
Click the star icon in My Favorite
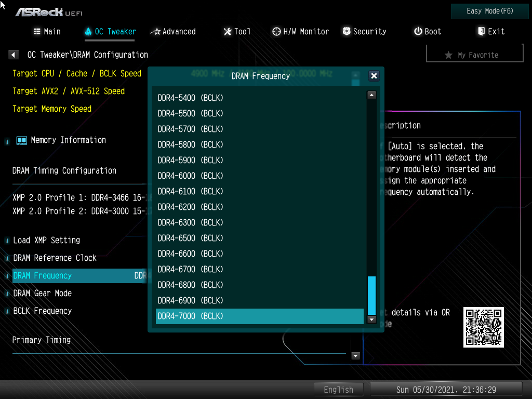[448, 55]
